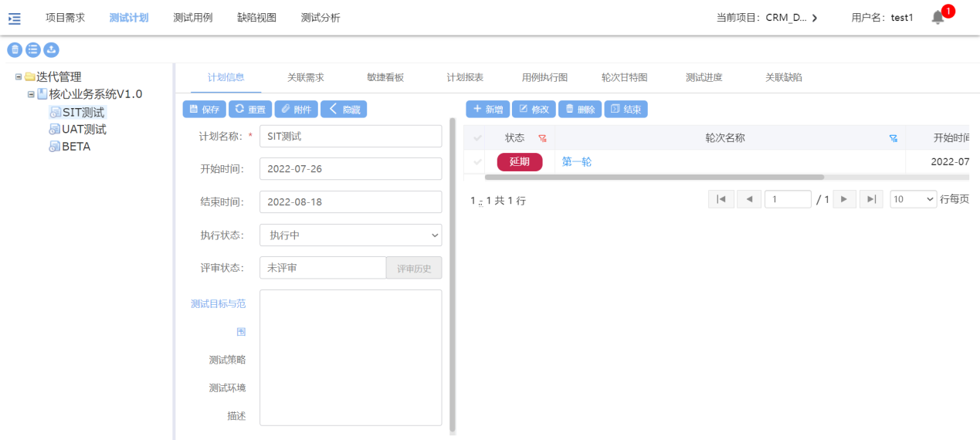Click the rounds table horizontal scrollbar
The height and width of the screenshot is (440, 980).
coord(653,177)
